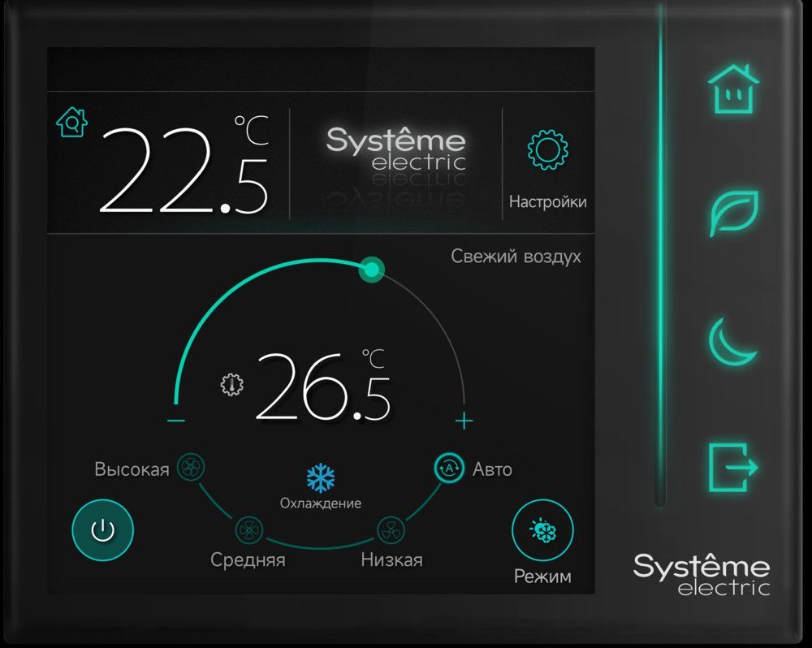Select Низкая fan speed
This screenshot has height=648, width=812.
pos(391,529)
